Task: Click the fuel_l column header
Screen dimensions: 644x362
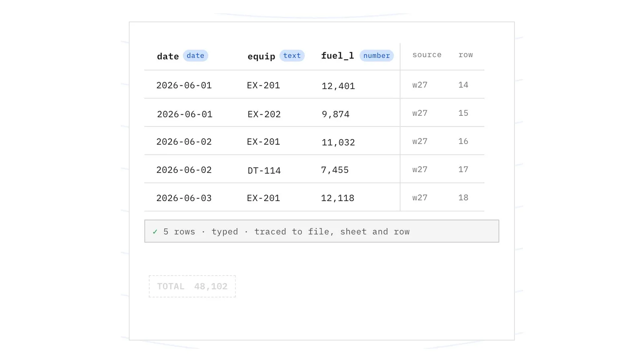Action: (337, 56)
